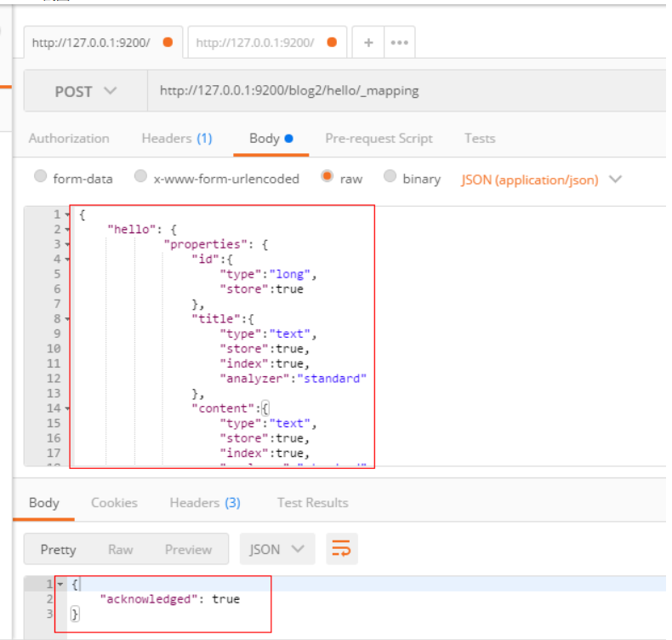Viewport: 672px width, 640px height.
Task: Open the POST method dropdown
Action: [x=85, y=91]
